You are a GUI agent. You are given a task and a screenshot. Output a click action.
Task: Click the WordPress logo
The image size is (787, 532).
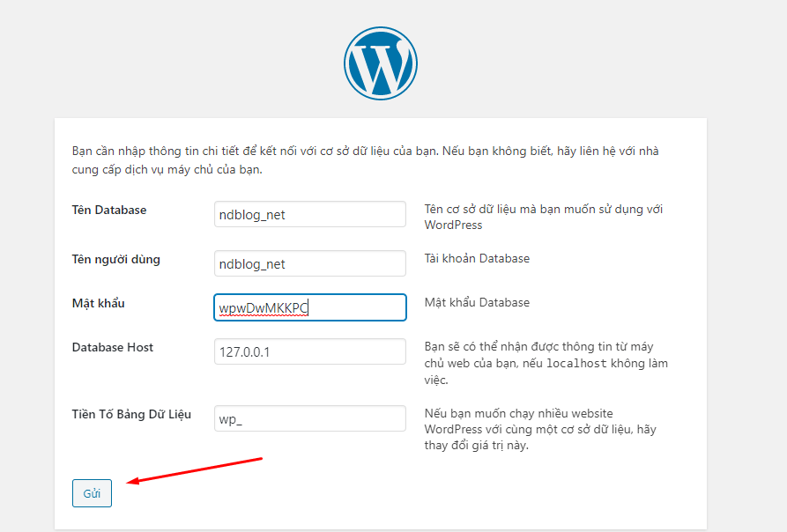point(381,63)
